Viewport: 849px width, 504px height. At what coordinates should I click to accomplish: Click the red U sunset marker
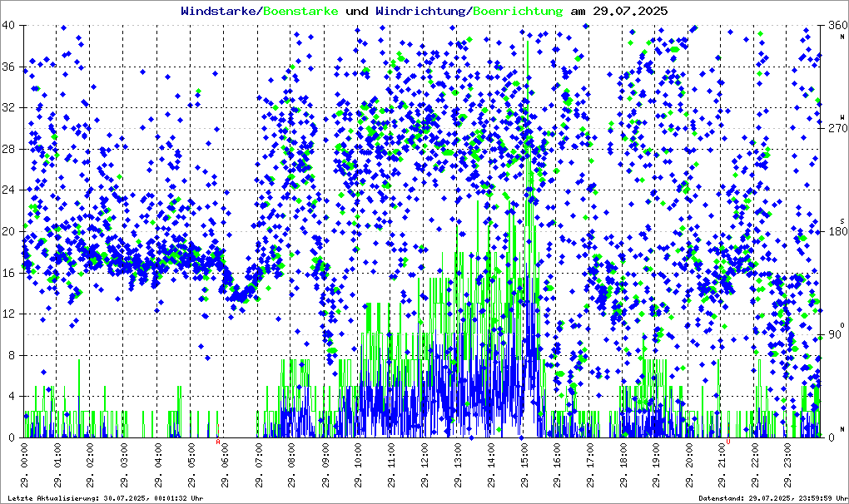[x=728, y=442]
